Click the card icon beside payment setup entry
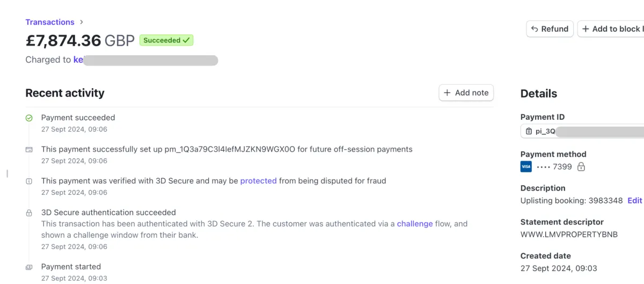Viewport: 644px width, 284px height. [29, 149]
